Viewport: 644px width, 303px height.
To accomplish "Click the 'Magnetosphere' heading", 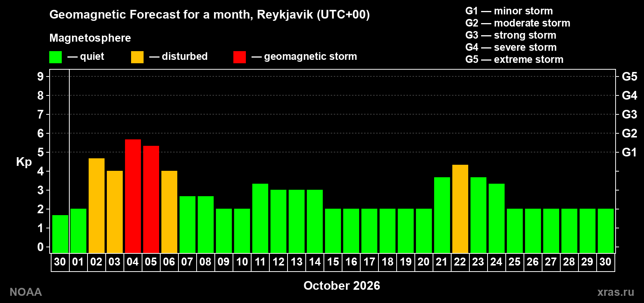I will (90, 38).
